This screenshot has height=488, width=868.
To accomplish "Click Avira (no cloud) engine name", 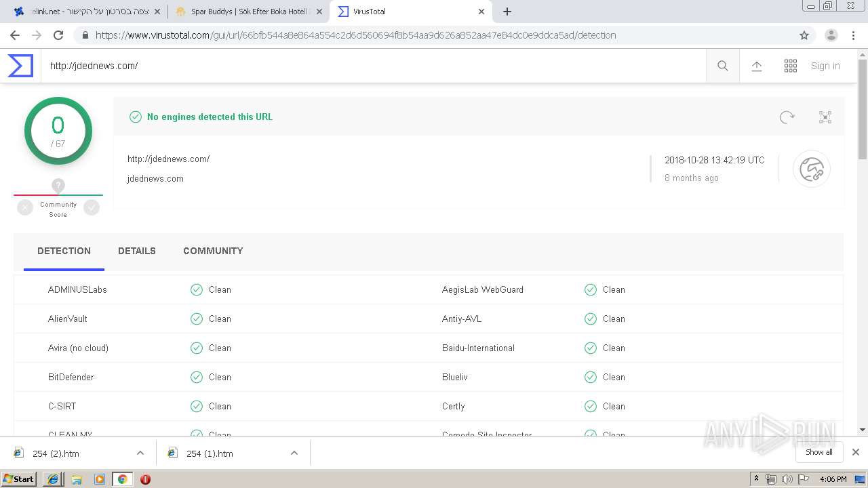I will (78, 348).
